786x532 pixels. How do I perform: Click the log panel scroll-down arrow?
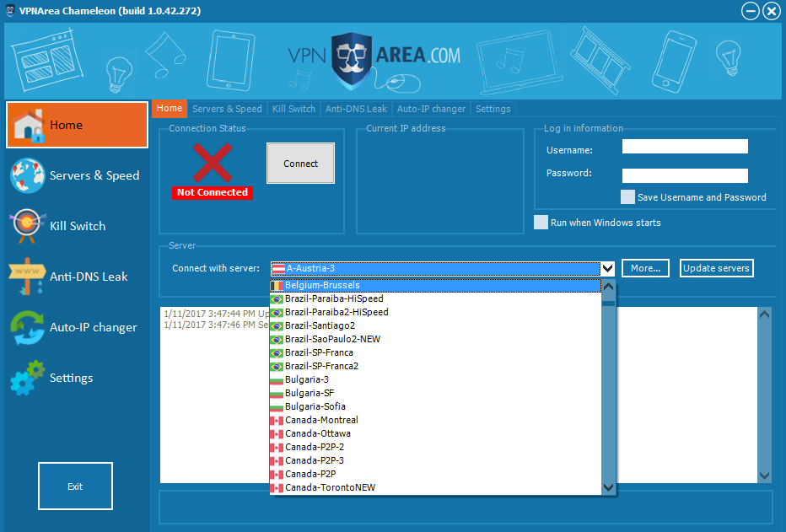[764, 476]
